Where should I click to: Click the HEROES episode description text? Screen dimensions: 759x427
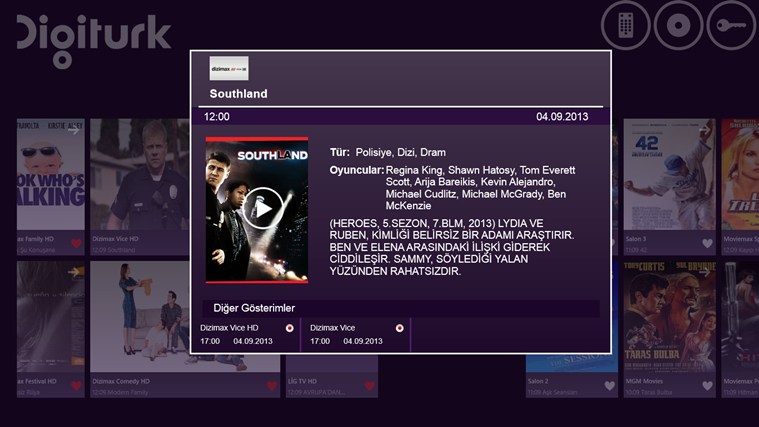click(x=452, y=247)
